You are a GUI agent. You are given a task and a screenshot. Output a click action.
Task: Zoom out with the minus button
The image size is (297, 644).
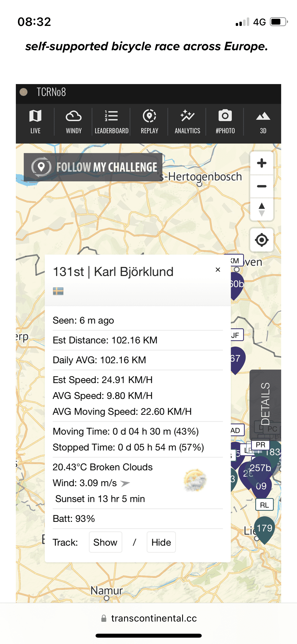click(x=262, y=186)
